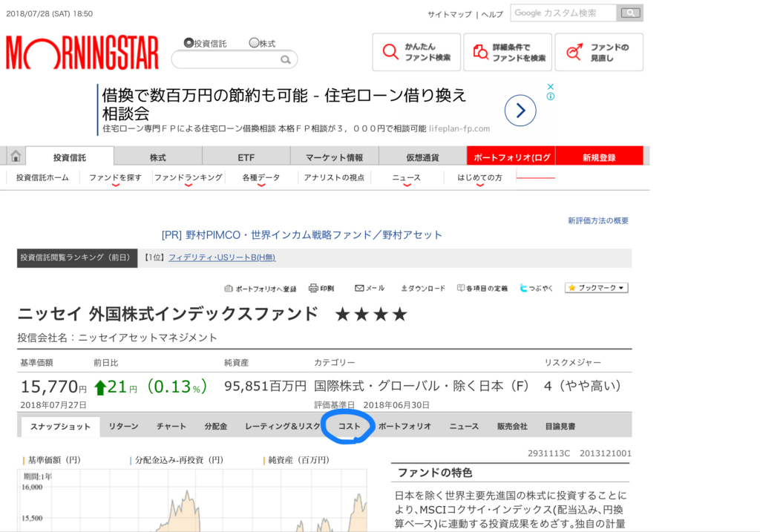The width and height of the screenshot is (760, 532).
Task: Open the ヘルプ link
Action: click(492, 15)
